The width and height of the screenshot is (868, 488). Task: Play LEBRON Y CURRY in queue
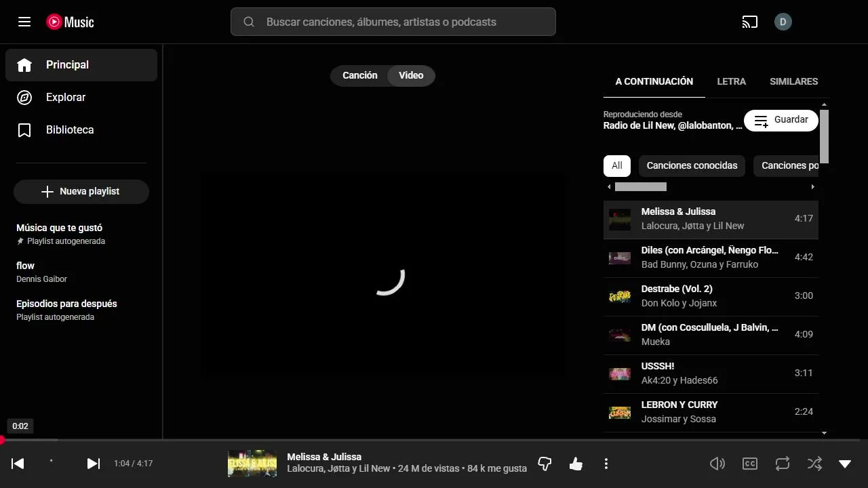pyautogui.click(x=711, y=412)
